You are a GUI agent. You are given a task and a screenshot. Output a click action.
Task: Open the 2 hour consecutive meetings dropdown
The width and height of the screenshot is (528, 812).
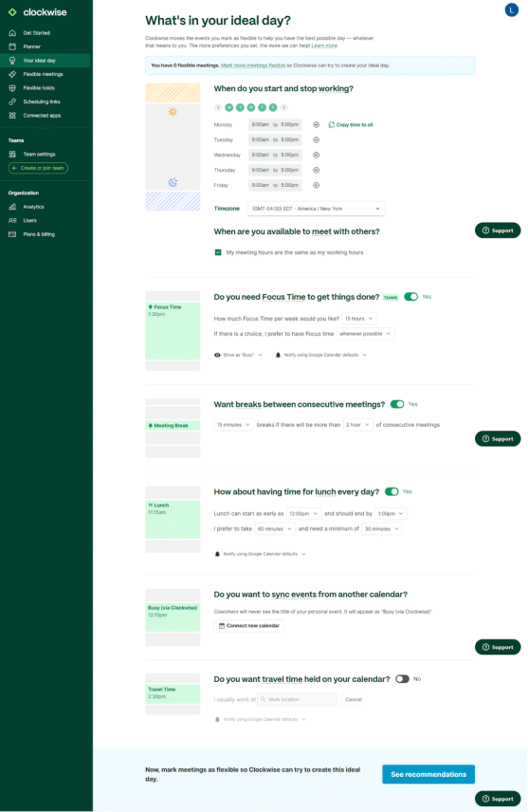358,425
